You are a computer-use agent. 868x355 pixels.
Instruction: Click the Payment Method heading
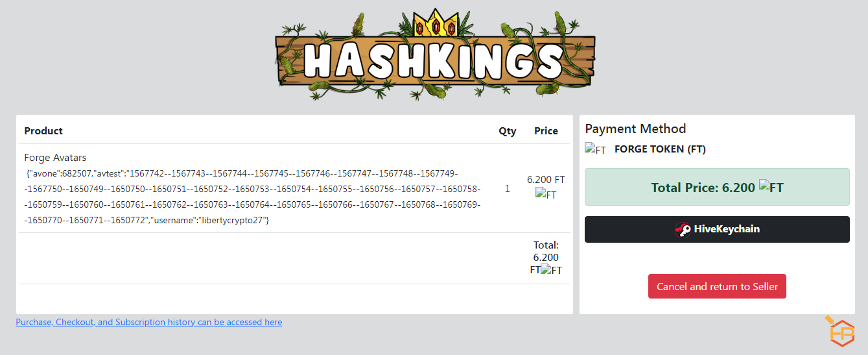[635, 129]
